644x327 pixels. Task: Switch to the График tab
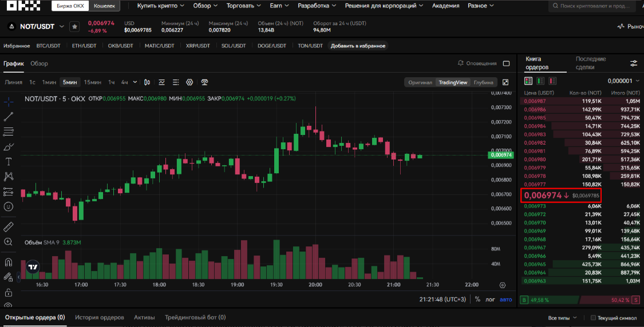14,63
